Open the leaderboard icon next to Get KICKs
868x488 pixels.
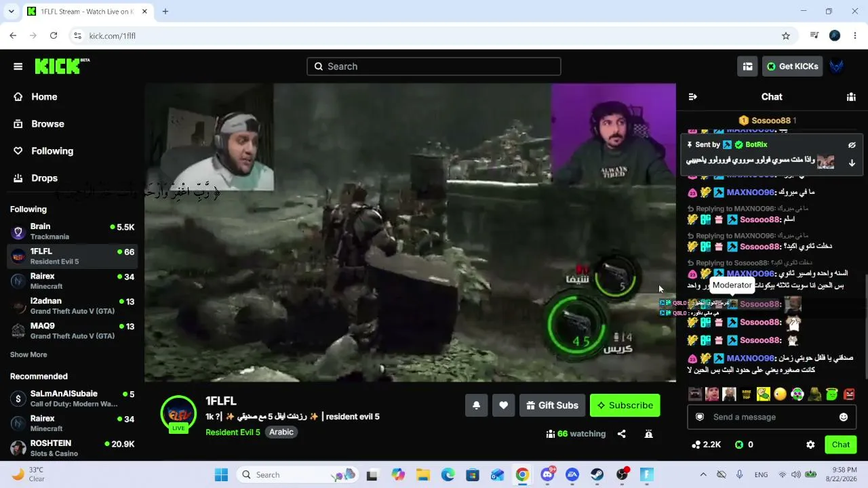pos(747,66)
